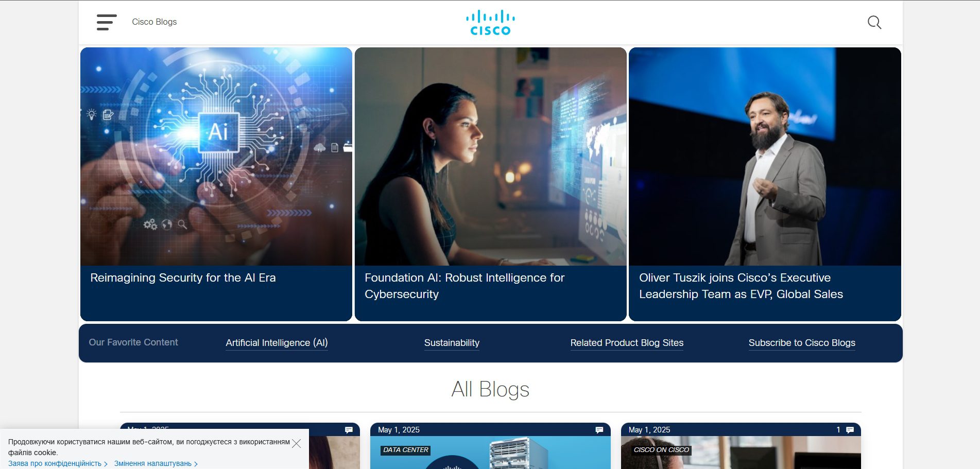
Task: Click woman at computer featured image
Action: [x=491, y=157]
